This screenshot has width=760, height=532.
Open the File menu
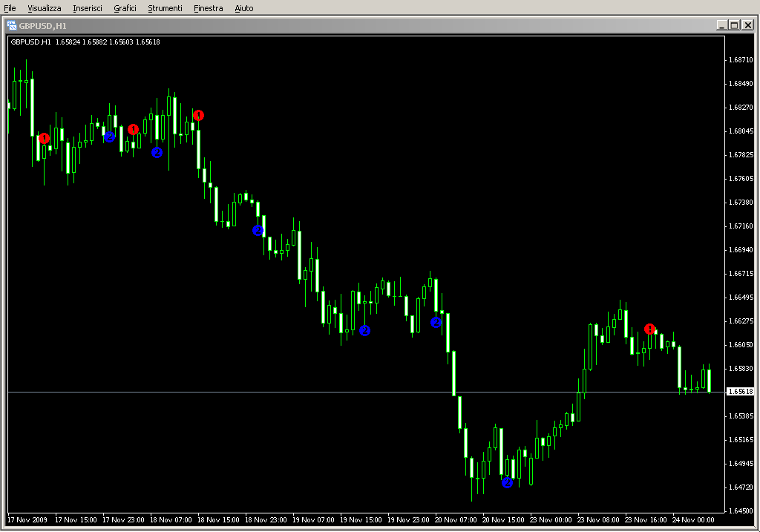tap(10, 8)
